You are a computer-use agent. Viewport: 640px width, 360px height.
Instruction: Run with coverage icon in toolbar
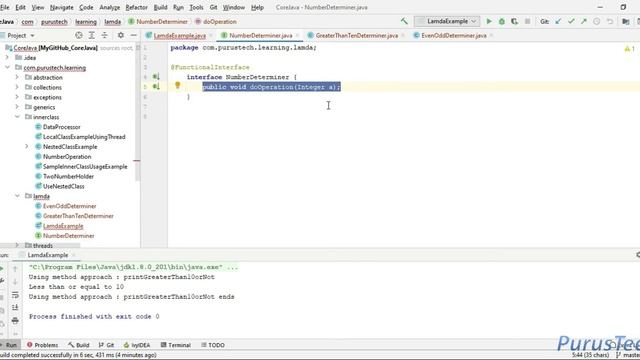(x=514, y=21)
